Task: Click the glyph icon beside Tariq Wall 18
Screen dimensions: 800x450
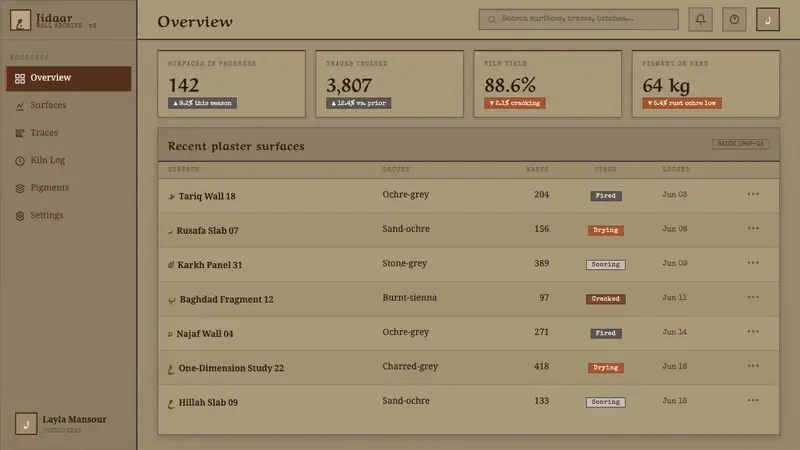Action: coord(171,196)
